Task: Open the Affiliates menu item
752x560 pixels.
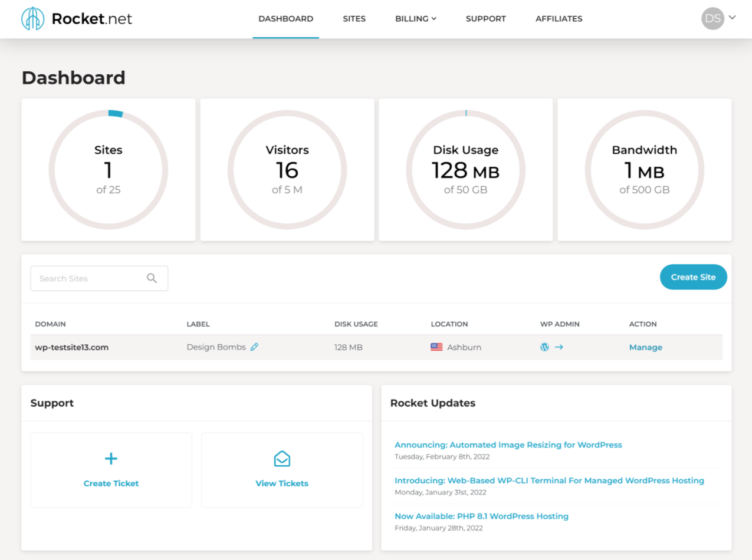Action: pyautogui.click(x=558, y=18)
